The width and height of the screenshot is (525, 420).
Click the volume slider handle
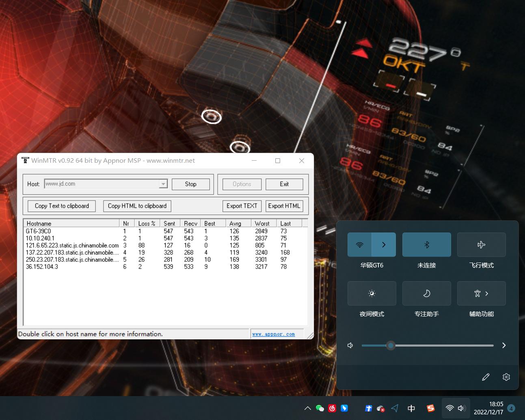tap(391, 345)
